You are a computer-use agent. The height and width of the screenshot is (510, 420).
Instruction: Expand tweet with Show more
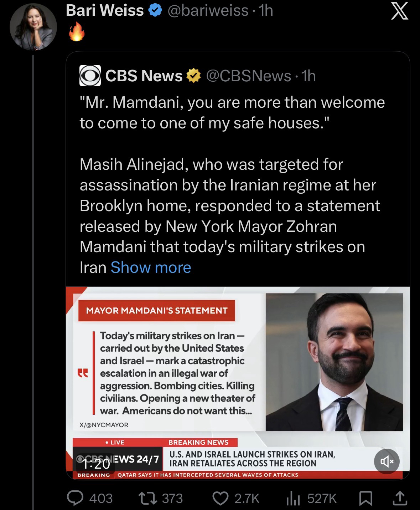pos(151,267)
